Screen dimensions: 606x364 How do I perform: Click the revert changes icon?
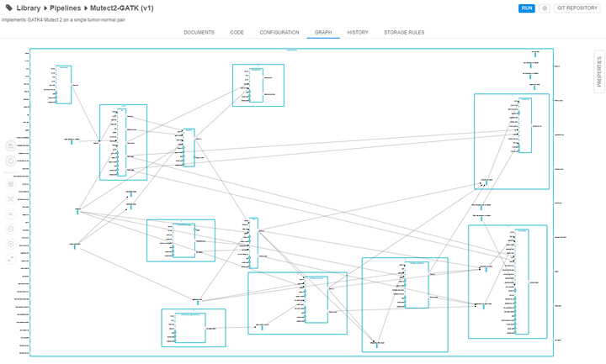[x=10, y=160]
